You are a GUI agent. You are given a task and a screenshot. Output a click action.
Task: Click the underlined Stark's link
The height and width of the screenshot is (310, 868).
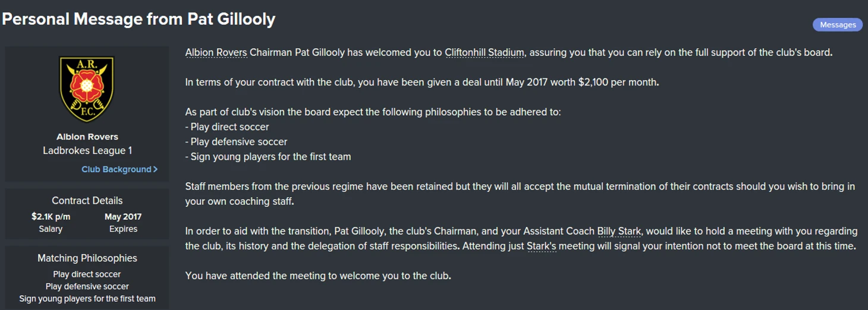pyautogui.click(x=542, y=246)
